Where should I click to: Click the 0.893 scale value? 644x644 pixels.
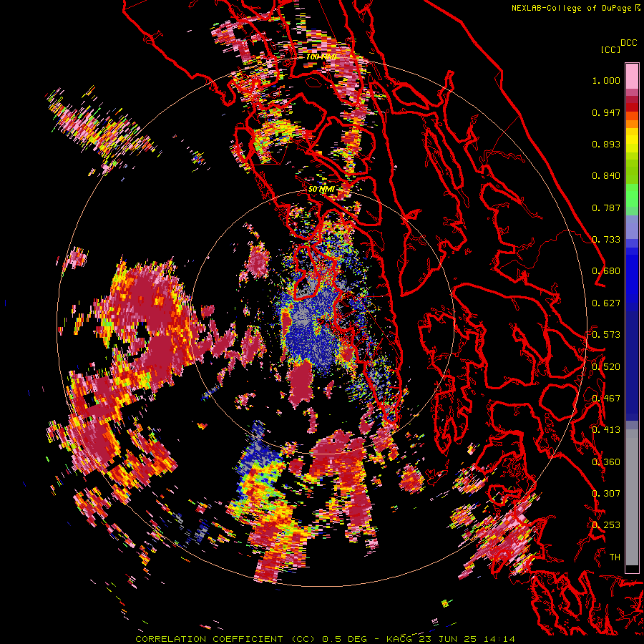point(606,144)
